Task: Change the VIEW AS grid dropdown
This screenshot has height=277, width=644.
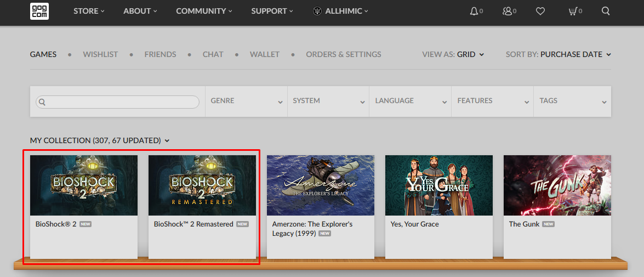Action: [470, 54]
